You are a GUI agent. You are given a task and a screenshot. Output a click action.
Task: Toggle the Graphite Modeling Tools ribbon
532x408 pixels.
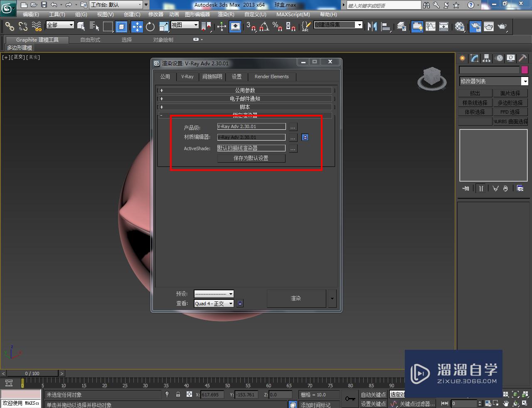(417, 27)
